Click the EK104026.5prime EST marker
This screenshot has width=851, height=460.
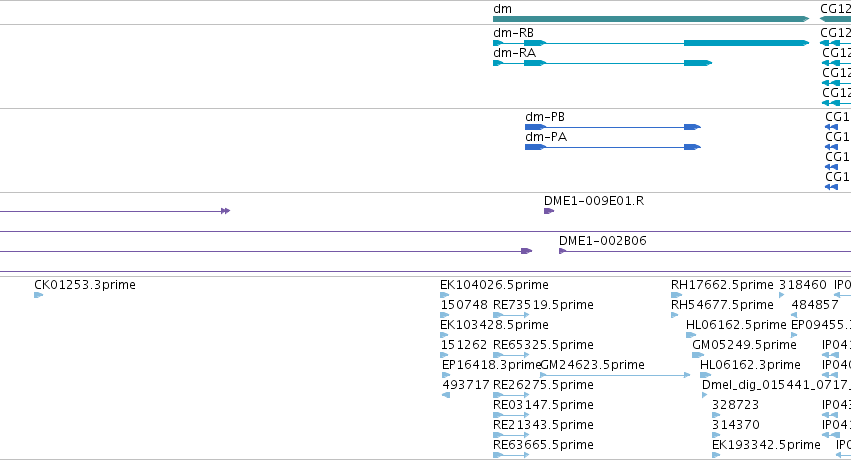click(444, 295)
